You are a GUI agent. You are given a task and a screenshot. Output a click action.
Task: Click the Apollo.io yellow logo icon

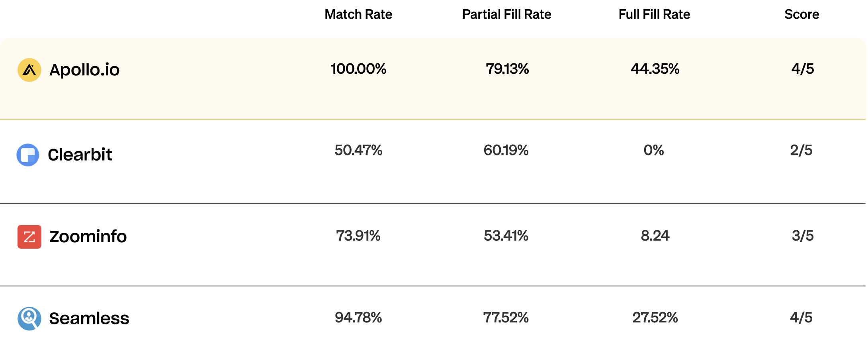click(x=29, y=70)
